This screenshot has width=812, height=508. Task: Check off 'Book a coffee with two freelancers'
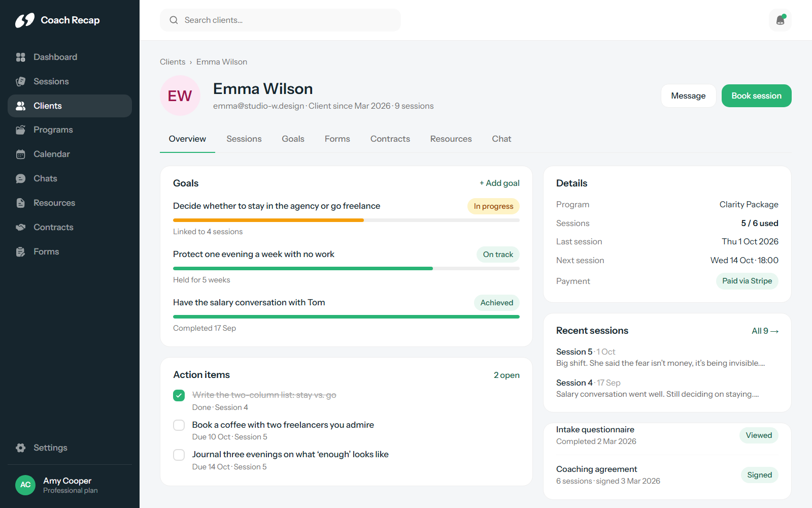tap(179, 425)
